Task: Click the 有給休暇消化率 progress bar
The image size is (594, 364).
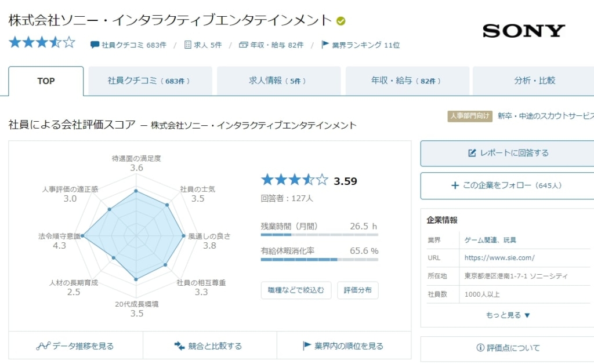Action: [320, 260]
